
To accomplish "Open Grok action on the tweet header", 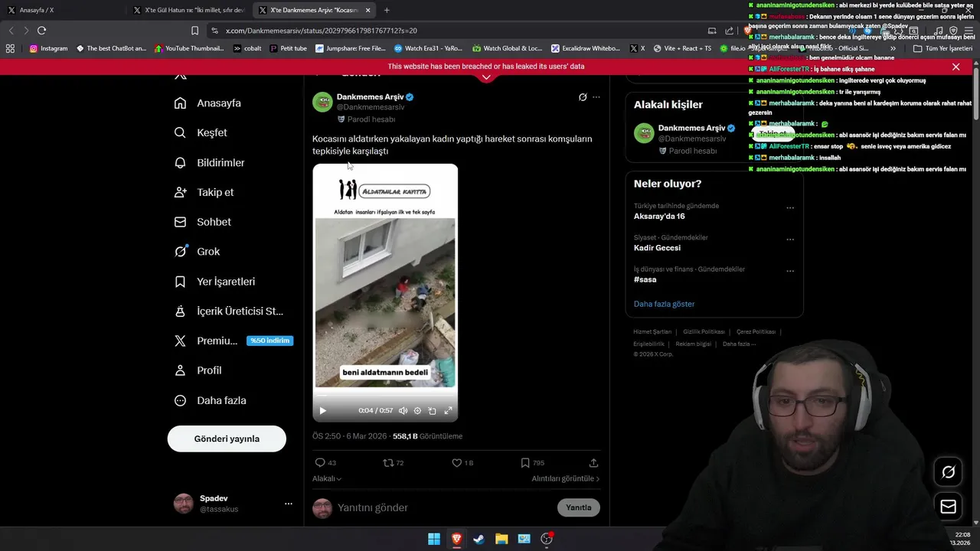I will pos(583,97).
